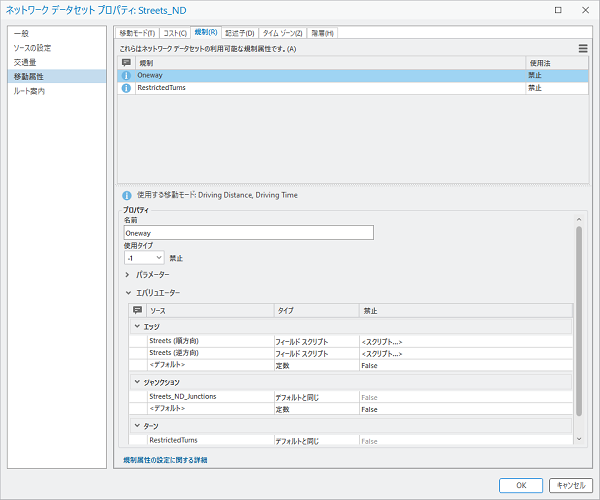Switch to the コスト(C) tab

coord(175,33)
